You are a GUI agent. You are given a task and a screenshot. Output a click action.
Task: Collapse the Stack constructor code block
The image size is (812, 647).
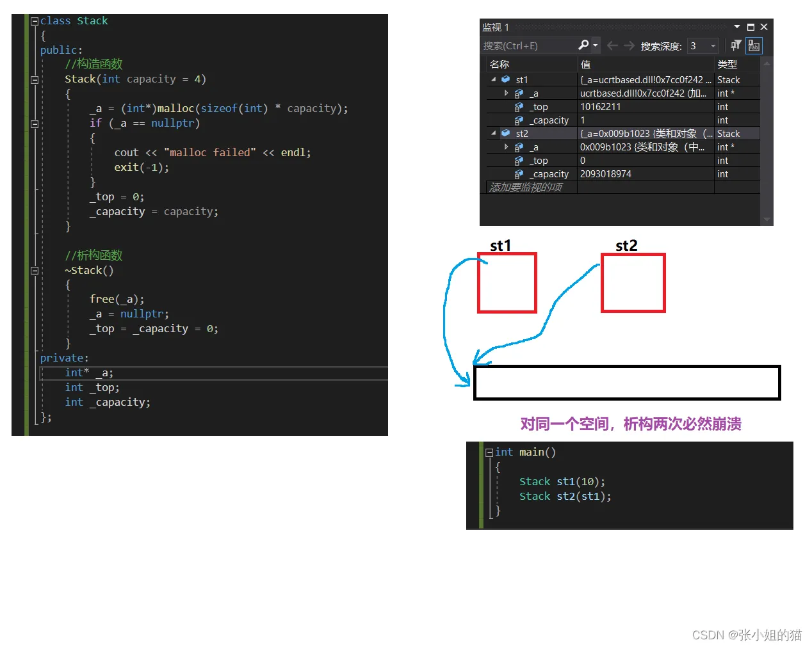35,80
